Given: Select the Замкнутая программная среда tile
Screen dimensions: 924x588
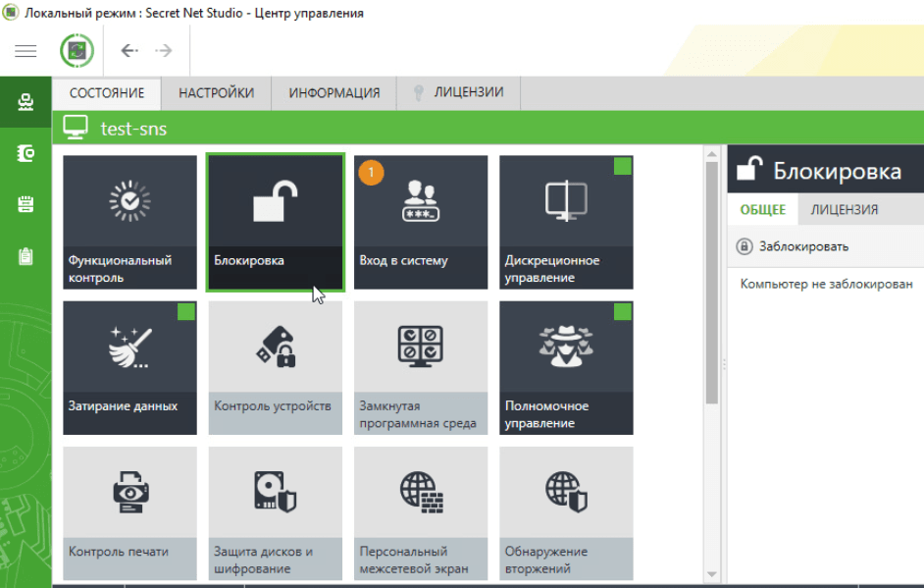Looking at the screenshot, I should pyautogui.click(x=420, y=367).
